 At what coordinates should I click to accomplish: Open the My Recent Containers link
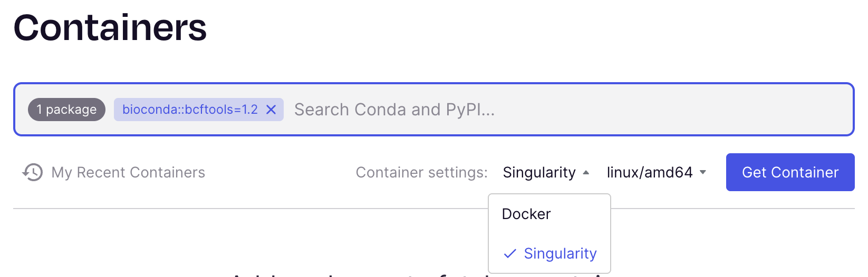click(x=128, y=172)
